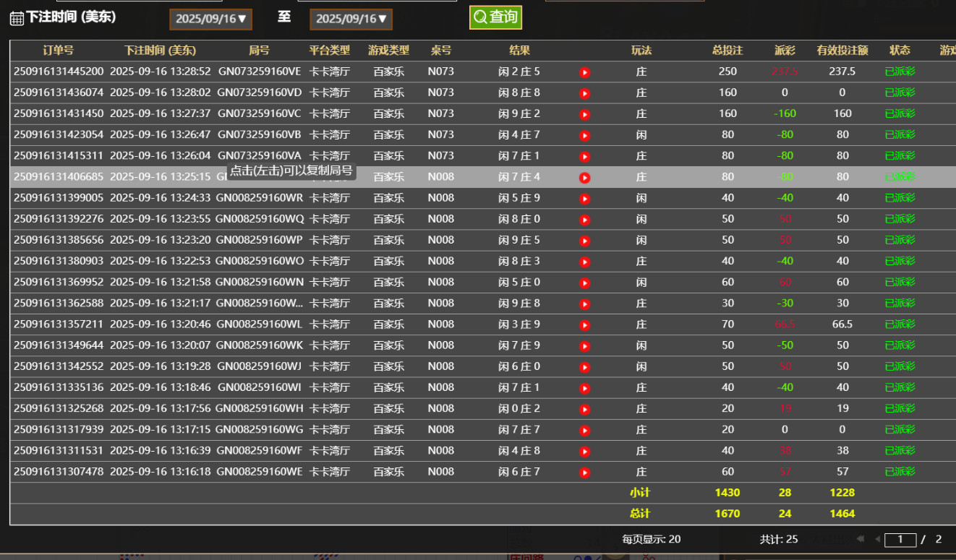The width and height of the screenshot is (956, 560).
Task: Click the 局号 column header
Action: coord(259,51)
